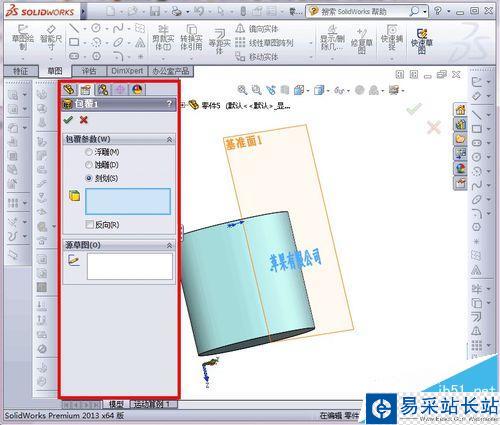The image size is (500, 425).
Task: Click the Repair Sketch (修复草图) tool
Action: (361, 41)
